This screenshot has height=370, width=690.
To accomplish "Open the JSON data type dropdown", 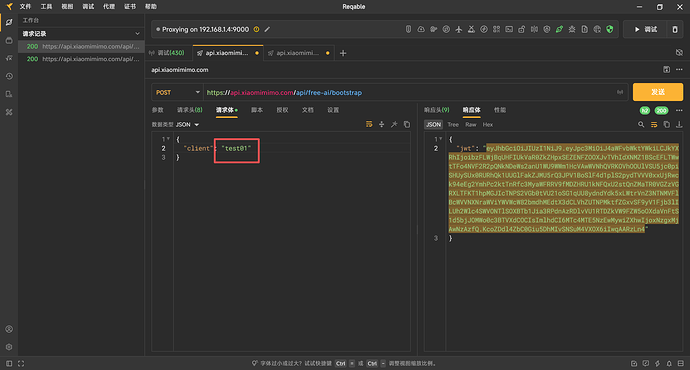I will pos(187,125).
